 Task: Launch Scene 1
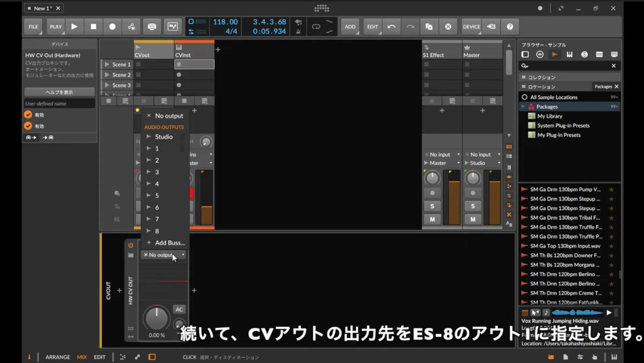pyautogui.click(x=107, y=64)
